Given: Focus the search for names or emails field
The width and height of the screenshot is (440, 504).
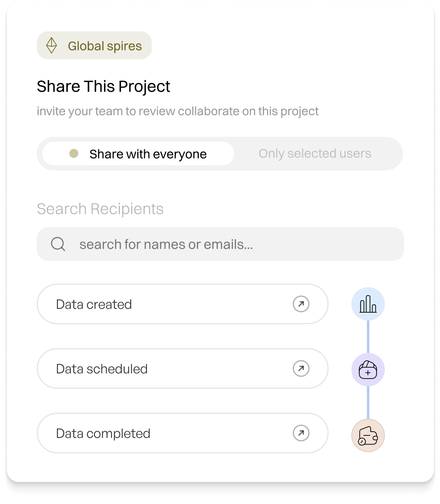Looking at the screenshot, I should point(220,244).
